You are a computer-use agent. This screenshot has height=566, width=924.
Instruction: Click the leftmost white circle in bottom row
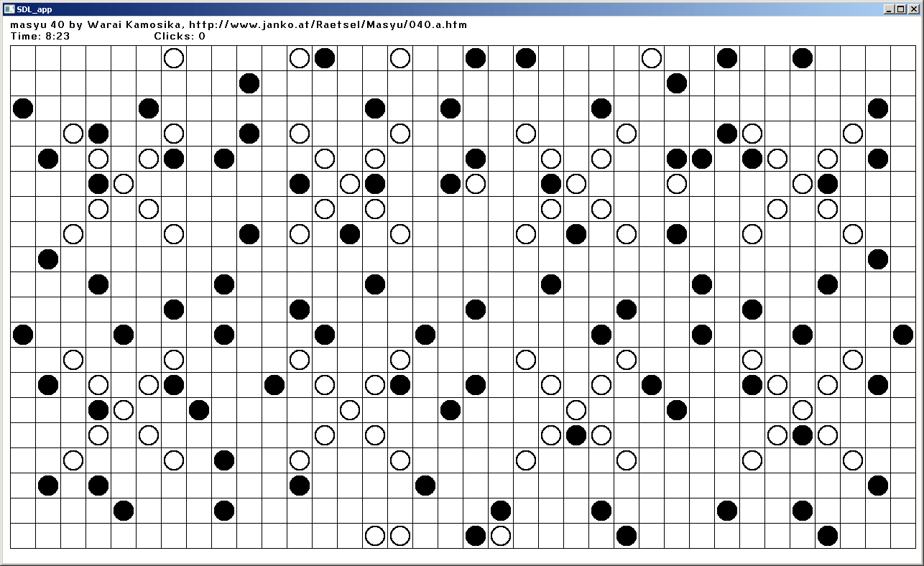pyautogui.click(x=375, y=536)
